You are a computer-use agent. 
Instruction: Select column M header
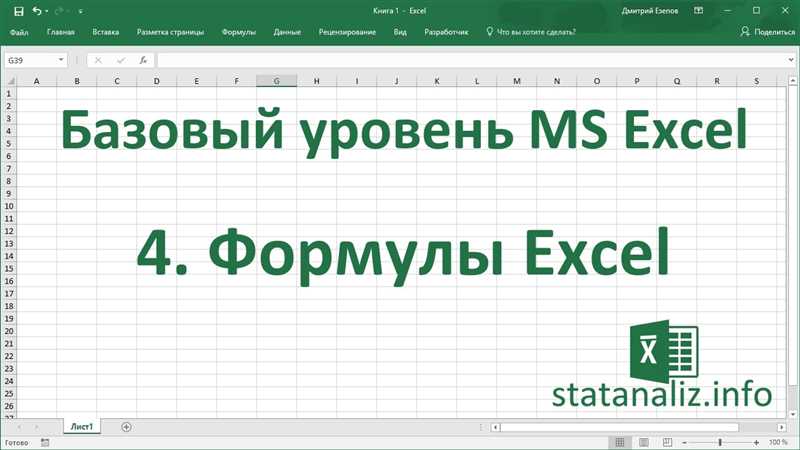517,81
